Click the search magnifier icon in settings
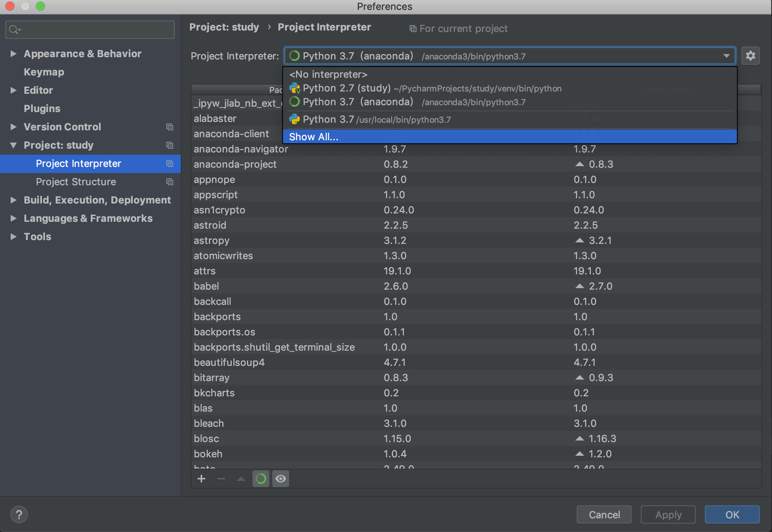The height and width of the screenshot is (532, 772). (14, 30)
